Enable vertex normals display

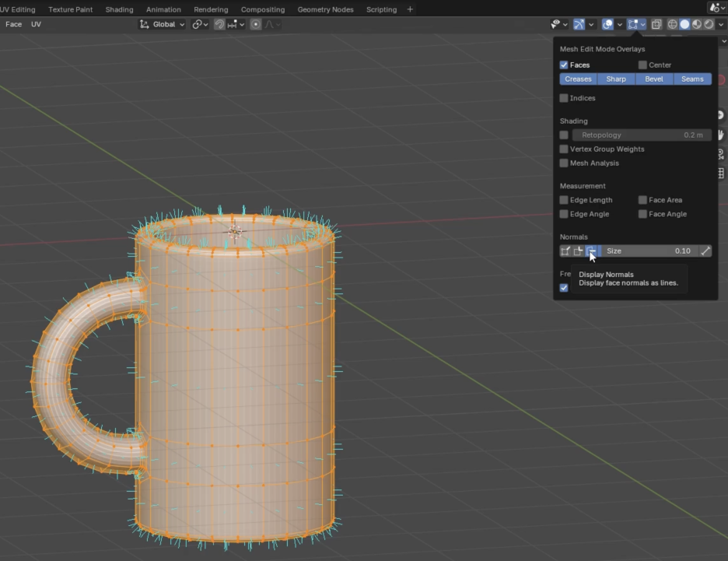[565, 251]
